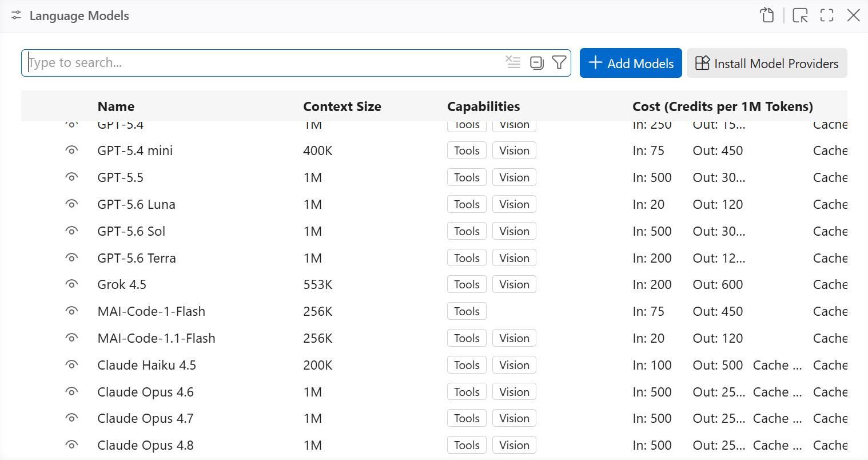
Task: Select the GPT-5.6 Sol name
Action: point(131,231)
